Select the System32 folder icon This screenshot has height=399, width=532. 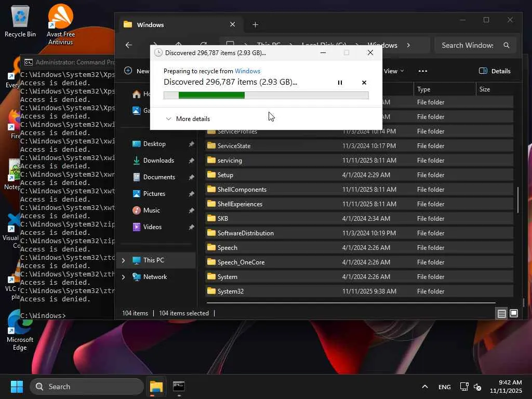(211, 291)
